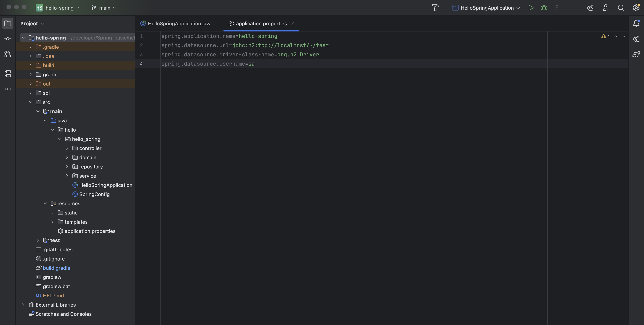Close the application.properties tab
Screen dimensions: 644x325
coord(293,24)
